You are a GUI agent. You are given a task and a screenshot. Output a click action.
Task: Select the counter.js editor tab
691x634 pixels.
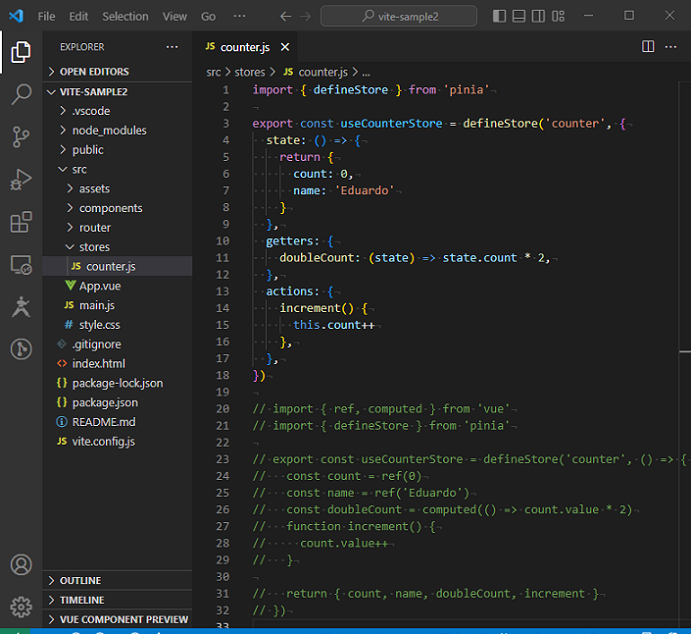245,47
